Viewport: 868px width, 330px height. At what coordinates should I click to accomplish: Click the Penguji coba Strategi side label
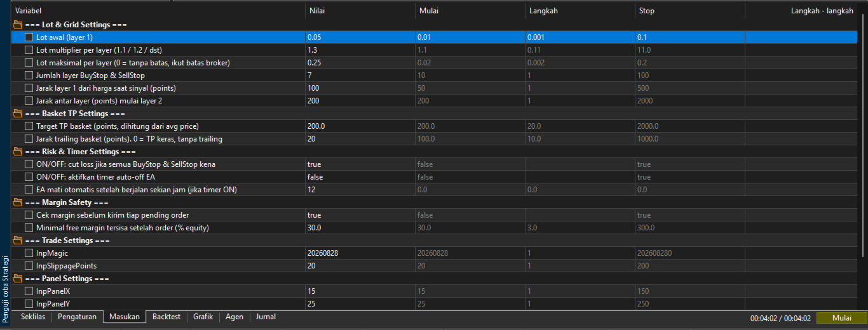(x=5, y=288)
